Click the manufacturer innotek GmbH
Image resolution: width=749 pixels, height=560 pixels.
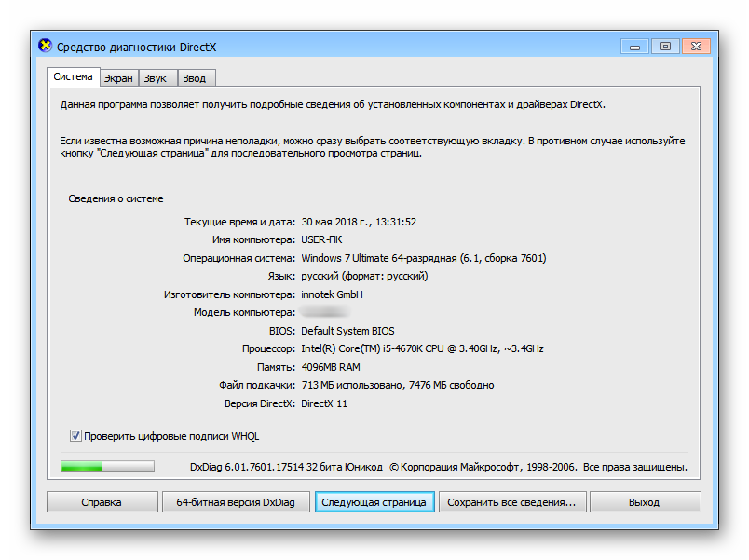(x=332, y=294)
